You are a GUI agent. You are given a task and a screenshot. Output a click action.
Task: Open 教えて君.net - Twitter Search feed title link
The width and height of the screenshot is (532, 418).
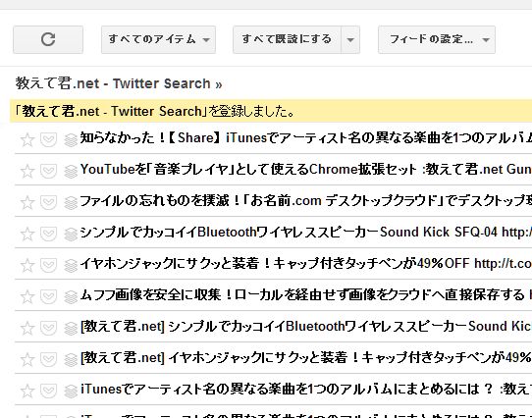coord(119,83)
